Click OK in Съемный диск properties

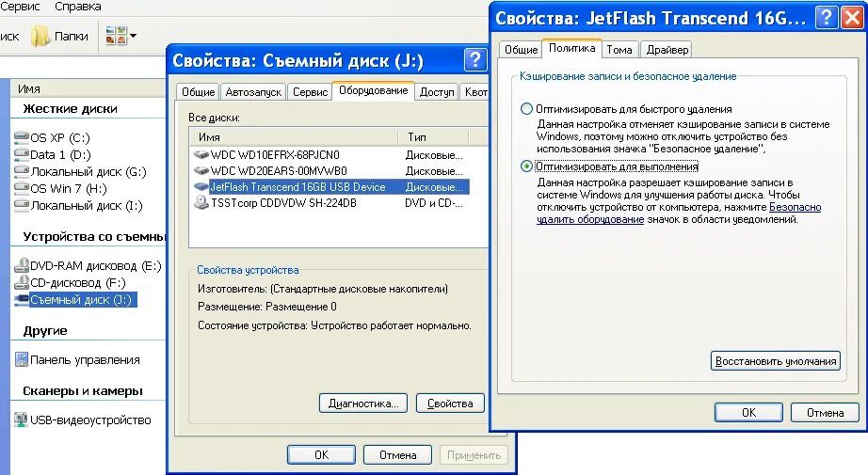tap(321, 455)
